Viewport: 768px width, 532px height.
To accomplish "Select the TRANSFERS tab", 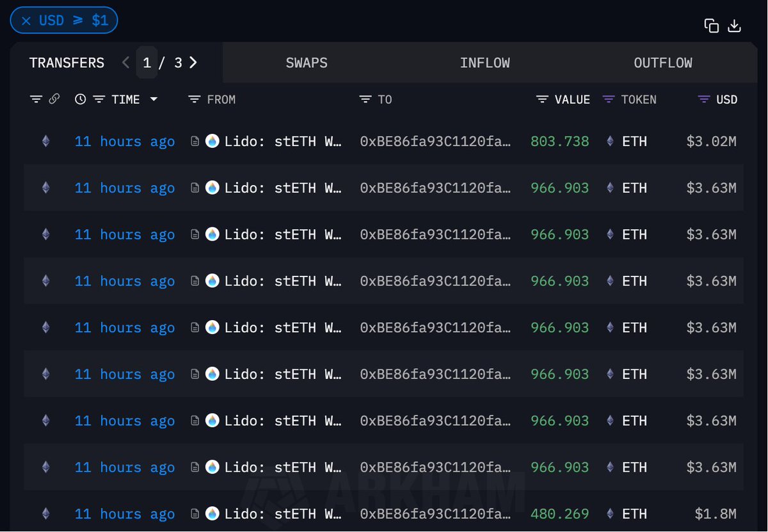I will coord(67,63).
